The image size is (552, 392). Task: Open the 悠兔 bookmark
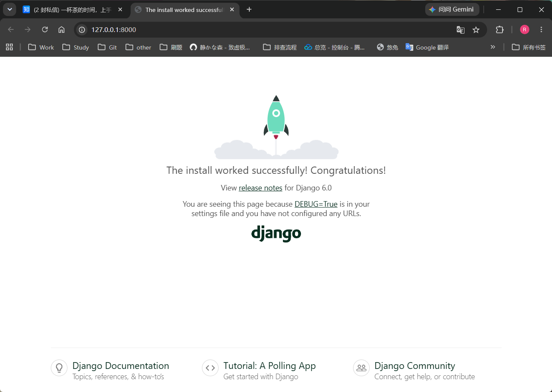(387, 47)
